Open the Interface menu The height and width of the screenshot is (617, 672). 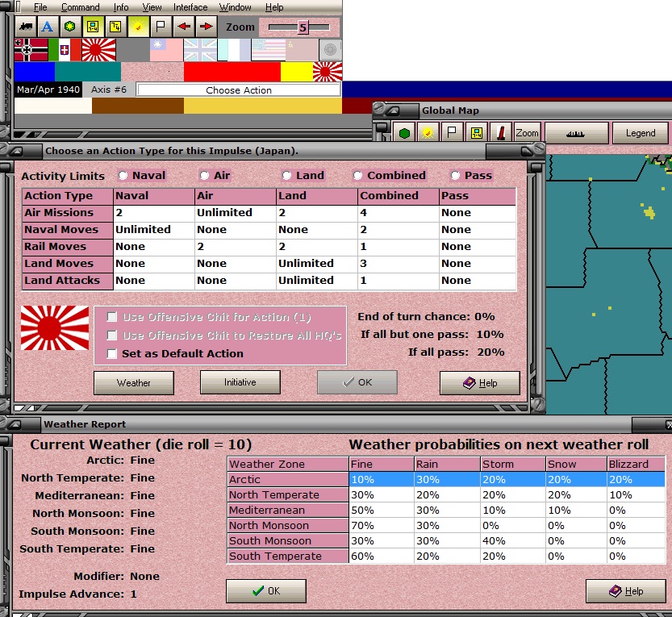point(190,7)
